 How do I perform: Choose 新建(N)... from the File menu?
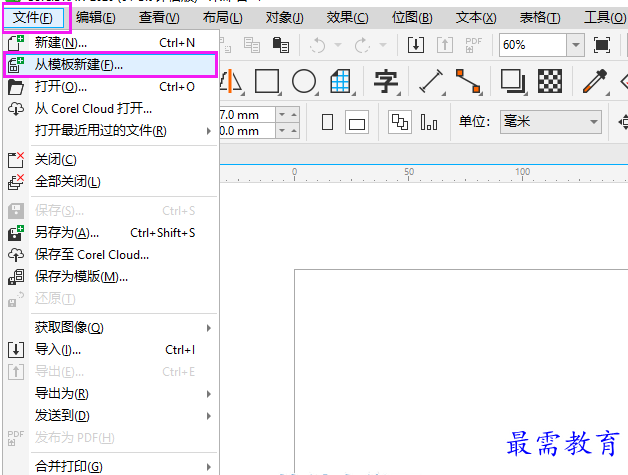[111, 42]
